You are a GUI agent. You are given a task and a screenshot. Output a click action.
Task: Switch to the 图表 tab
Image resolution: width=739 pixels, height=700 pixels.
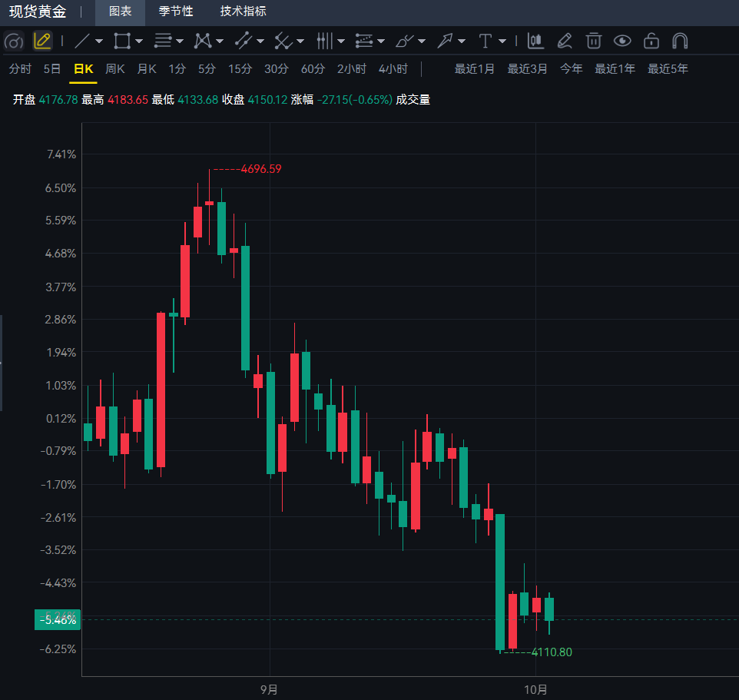[120, 12]
